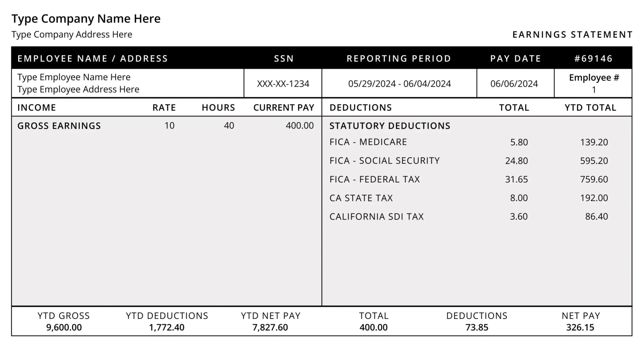Click the California SDI Tax total 3.60
The height and width of the screenshot is (349, 644).
pyautogui.click(x=519, y=216)
